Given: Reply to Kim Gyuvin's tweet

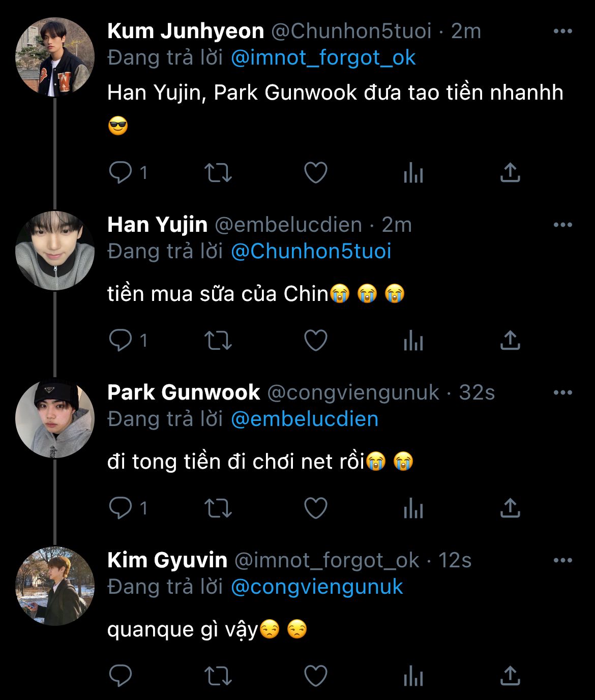Looking at the screenshot, I should tap(121, 676).
